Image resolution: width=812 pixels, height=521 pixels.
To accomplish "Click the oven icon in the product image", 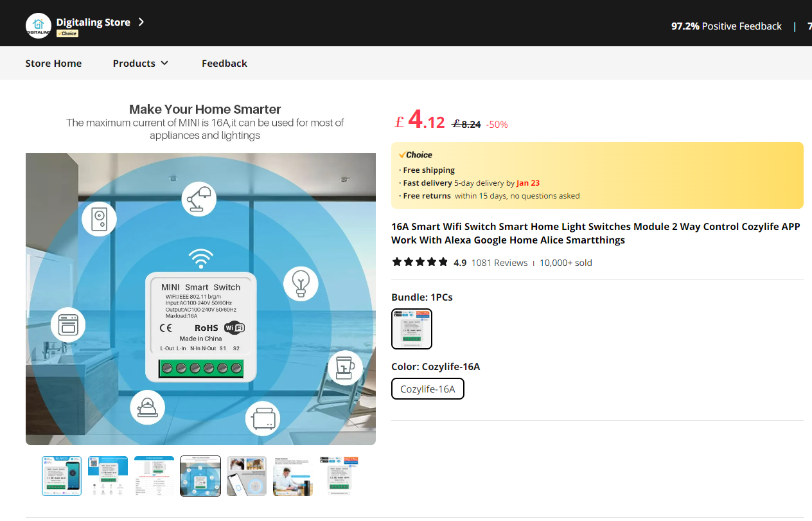I will point(68,324).
